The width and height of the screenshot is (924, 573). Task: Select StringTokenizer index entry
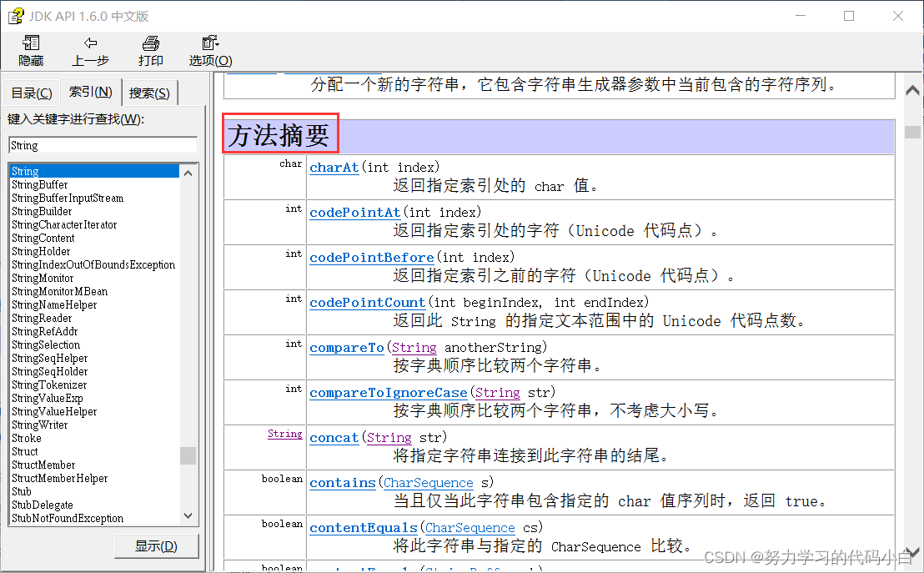49,385
